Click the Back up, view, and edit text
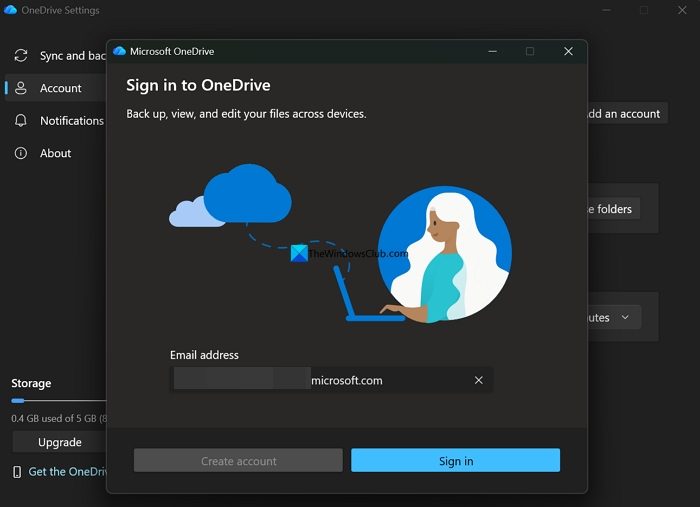The height and width of the screenshot is (507, 700). [x=246, y=114]
